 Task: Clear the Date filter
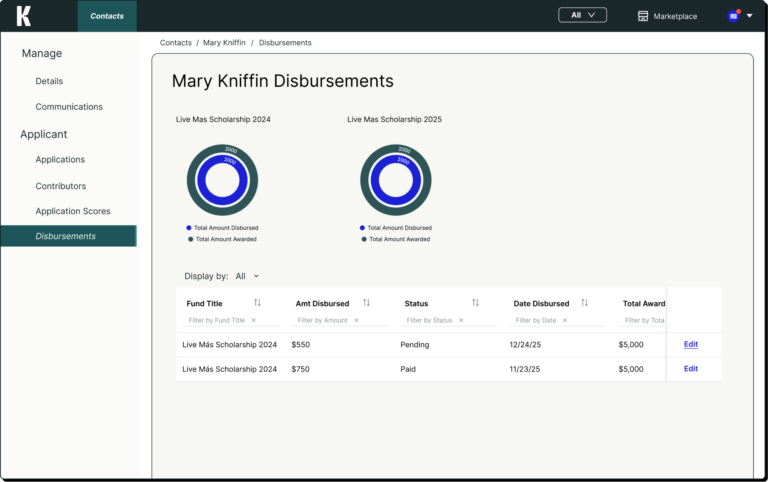click(565, 320)
